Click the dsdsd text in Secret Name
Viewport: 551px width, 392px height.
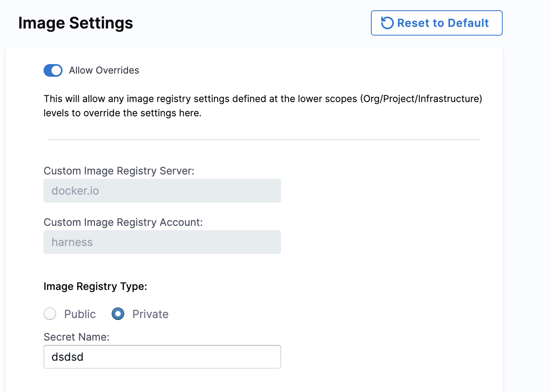(68, 357)
